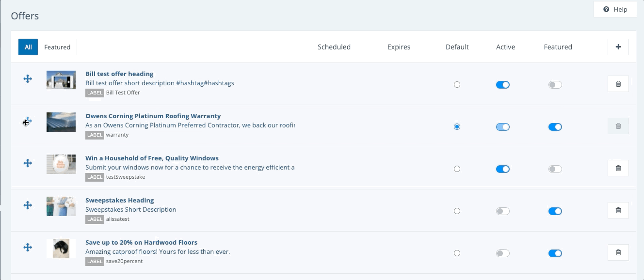The width and height of the screenshot is (644, 280).
Task: Activate the Sweepstakes Heading offer
Action: tap(502, 211)
